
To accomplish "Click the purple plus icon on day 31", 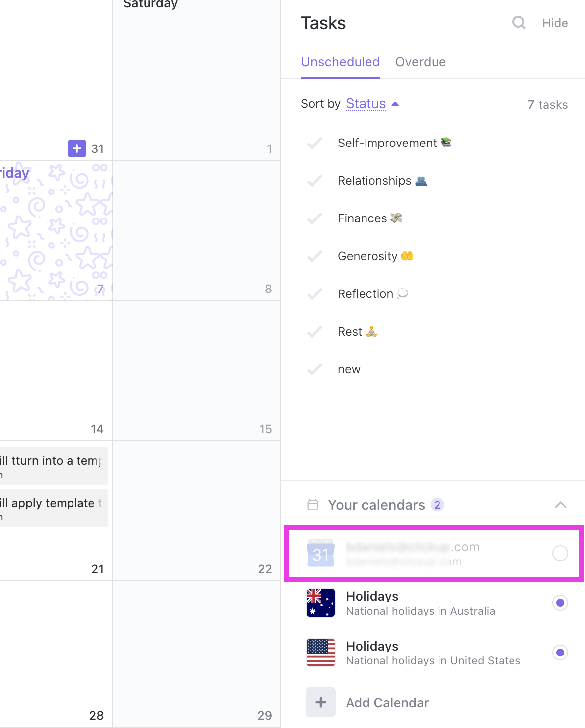I will coord(77,148).
